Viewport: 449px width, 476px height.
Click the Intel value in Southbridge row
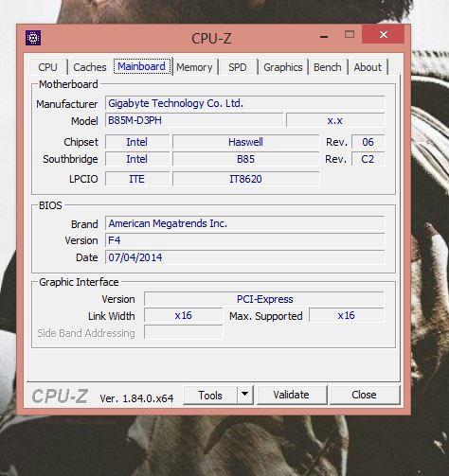click(137, 159)
